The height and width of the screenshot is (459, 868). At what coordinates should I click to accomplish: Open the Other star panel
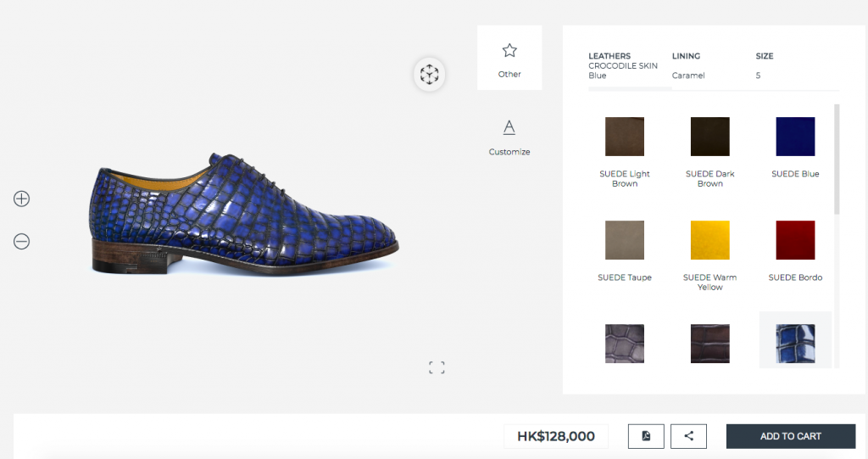[x=509, y=59]
